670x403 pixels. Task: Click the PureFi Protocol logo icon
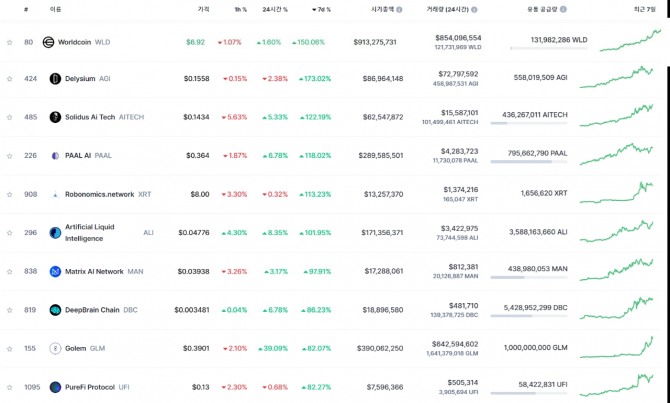[x=55, y=387]
